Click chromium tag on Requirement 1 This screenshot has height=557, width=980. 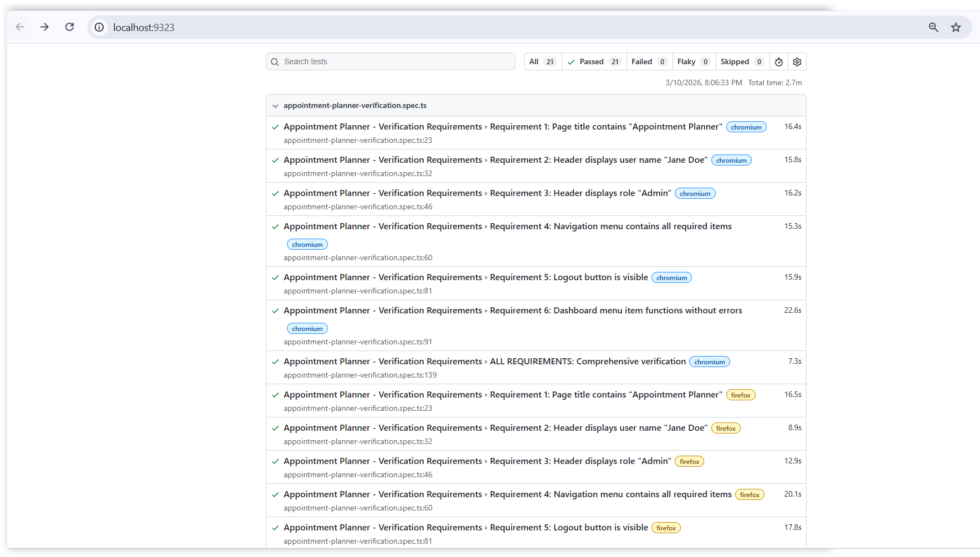(746, 127)
